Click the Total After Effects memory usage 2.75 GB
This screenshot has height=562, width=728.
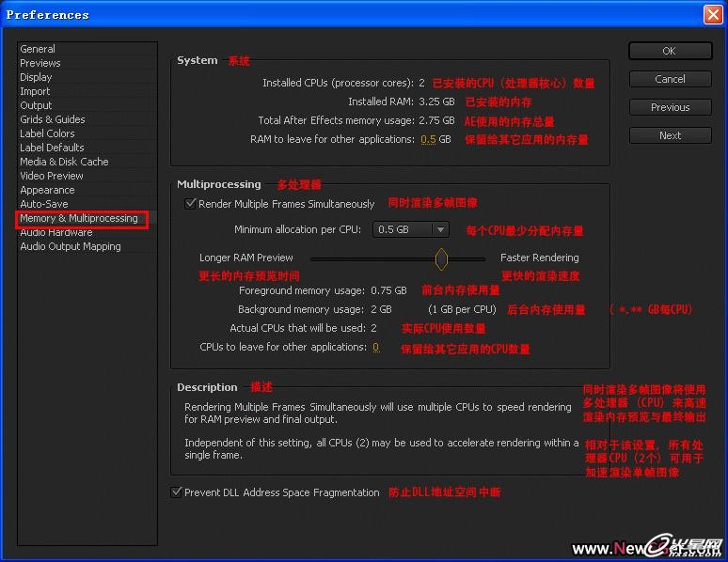click(436, 120)
